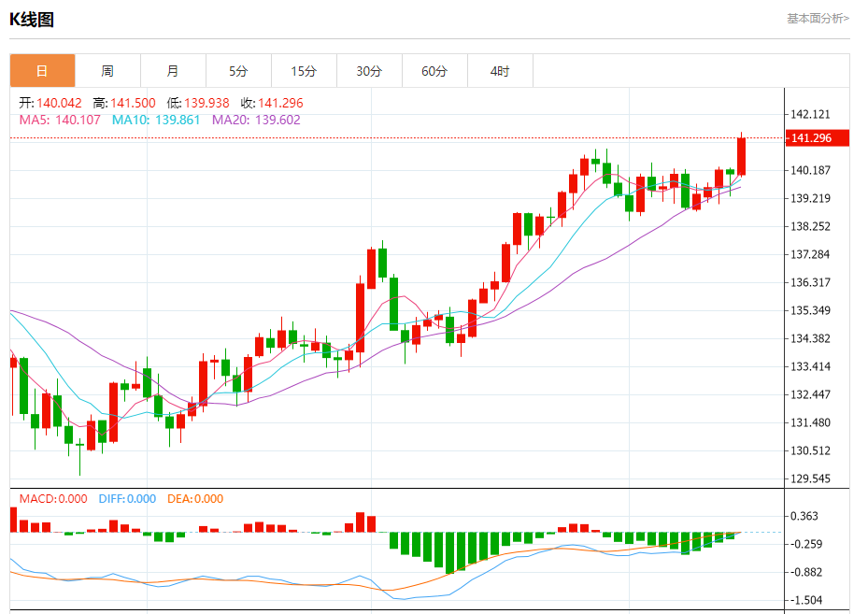Click the 收:141.296 close value

272,103
